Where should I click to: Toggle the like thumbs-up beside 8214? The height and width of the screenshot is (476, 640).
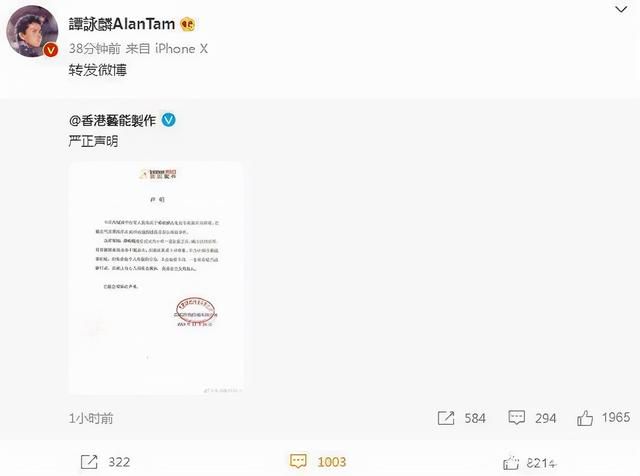pos(511,463)
